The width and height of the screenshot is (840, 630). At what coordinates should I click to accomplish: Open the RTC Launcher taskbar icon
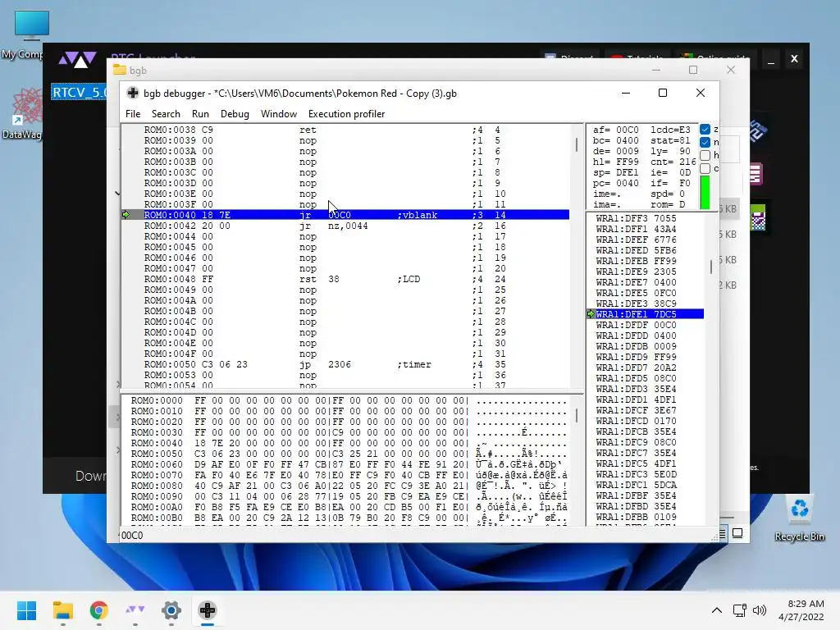(135, 610)
